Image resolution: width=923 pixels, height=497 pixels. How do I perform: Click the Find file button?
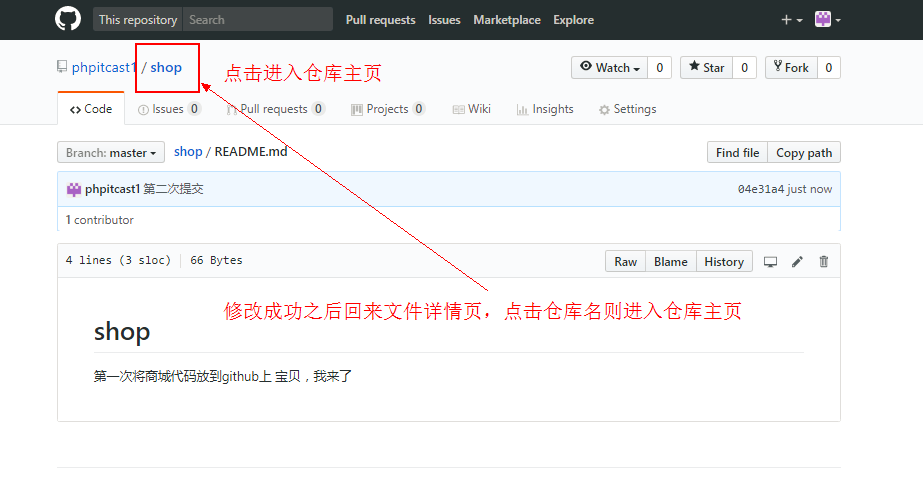[x=737, y=153]
